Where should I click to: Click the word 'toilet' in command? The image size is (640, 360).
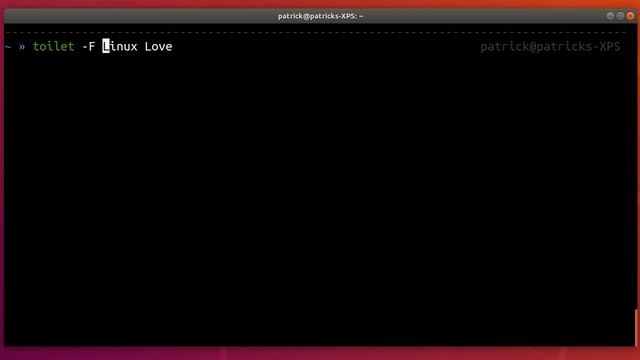53,47
